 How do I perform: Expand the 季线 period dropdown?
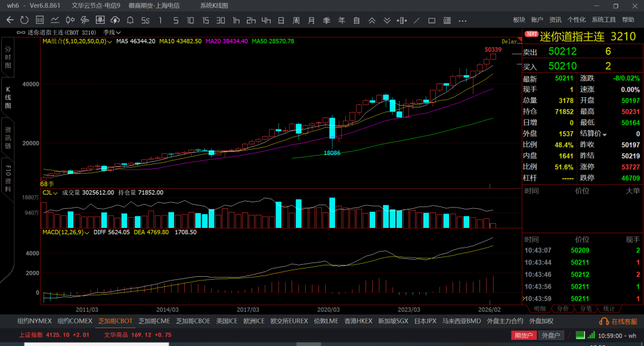coord(112,32)
